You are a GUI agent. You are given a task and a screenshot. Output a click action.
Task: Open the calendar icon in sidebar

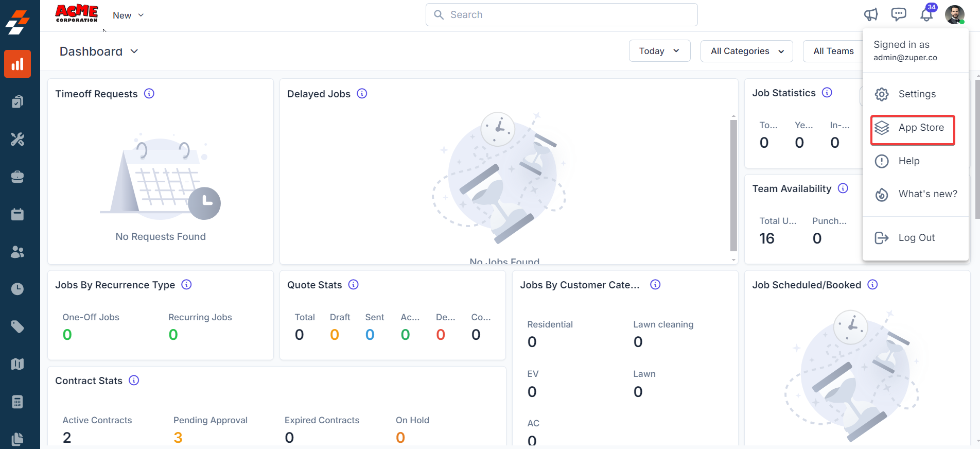coord(17,214)
